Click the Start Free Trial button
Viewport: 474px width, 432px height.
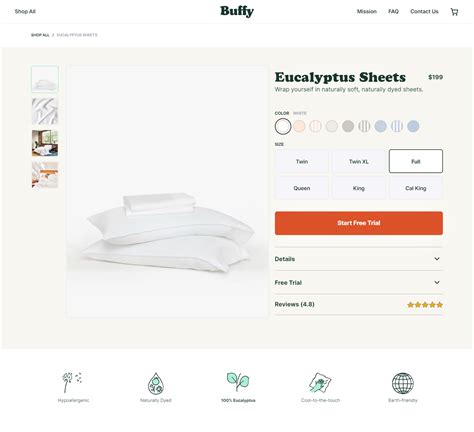click(359, 223)
